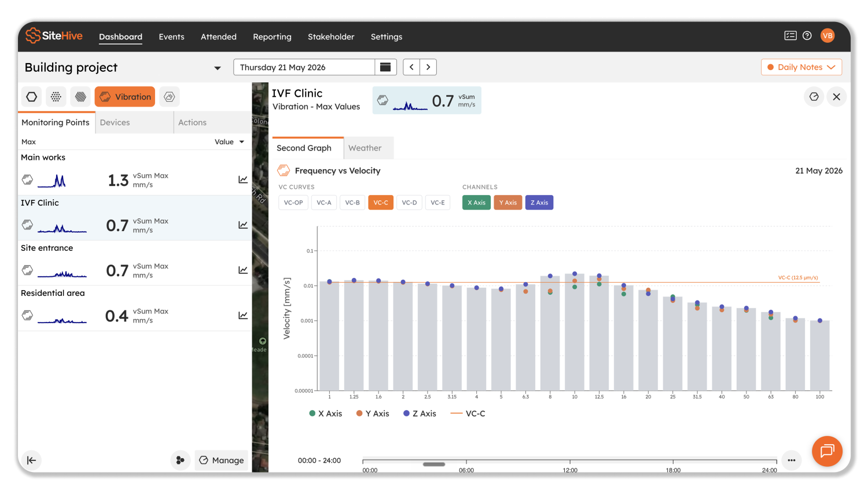This screenshot has width=868, height=494.
Task: Select the hexagon noise monitoring filter
Action: coord(32,97)
